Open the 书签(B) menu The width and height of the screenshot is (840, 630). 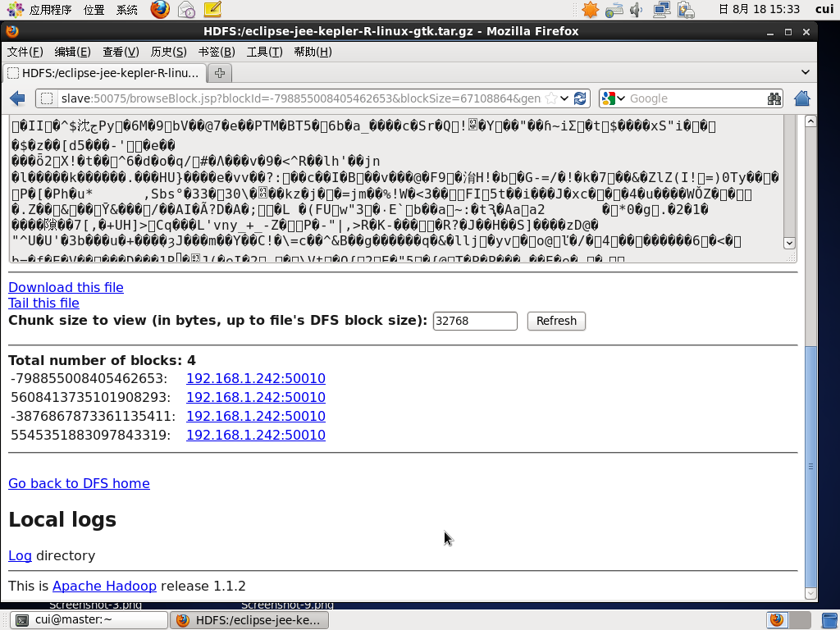(x=217, y=52)
